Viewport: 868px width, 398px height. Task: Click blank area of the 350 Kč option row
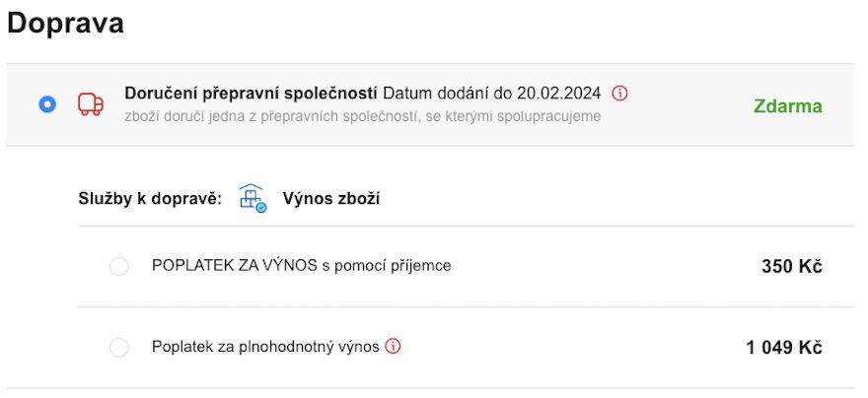click(604, 266)
